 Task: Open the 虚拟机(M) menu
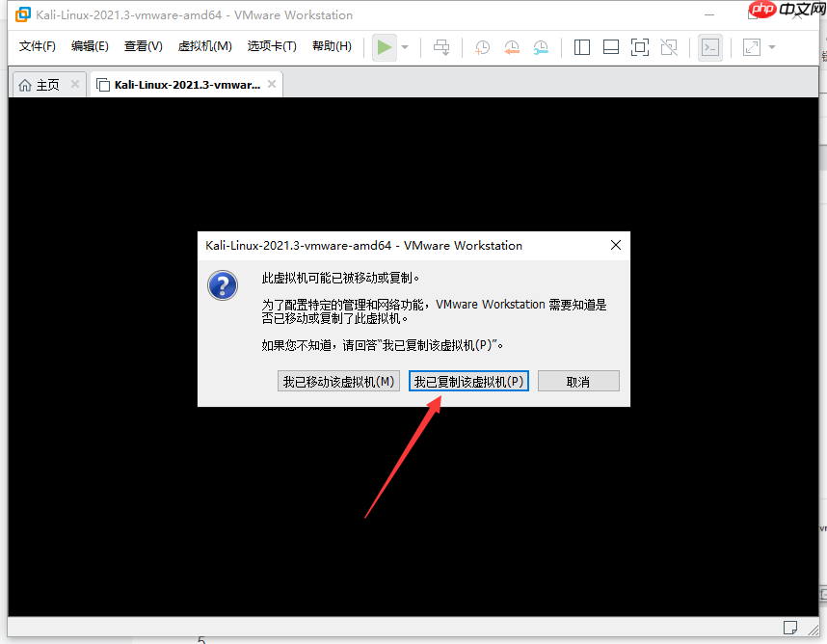click(x=204, y=45)
